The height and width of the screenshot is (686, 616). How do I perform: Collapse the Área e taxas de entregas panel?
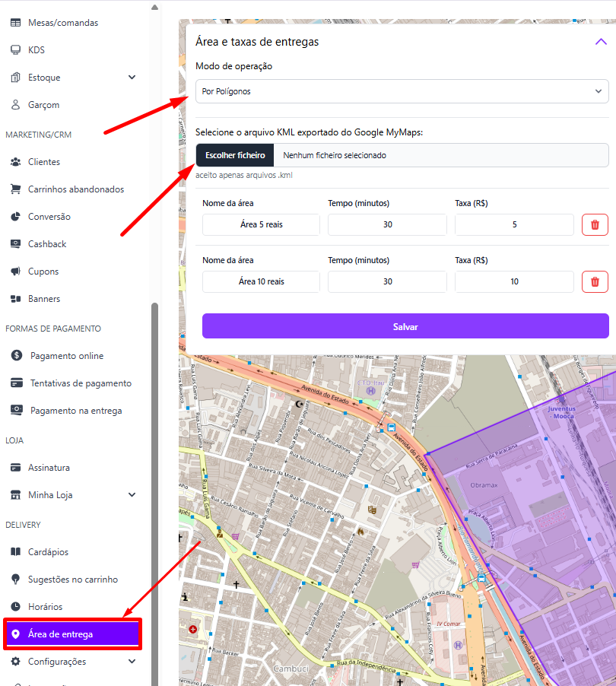click(x=600, y=42)
